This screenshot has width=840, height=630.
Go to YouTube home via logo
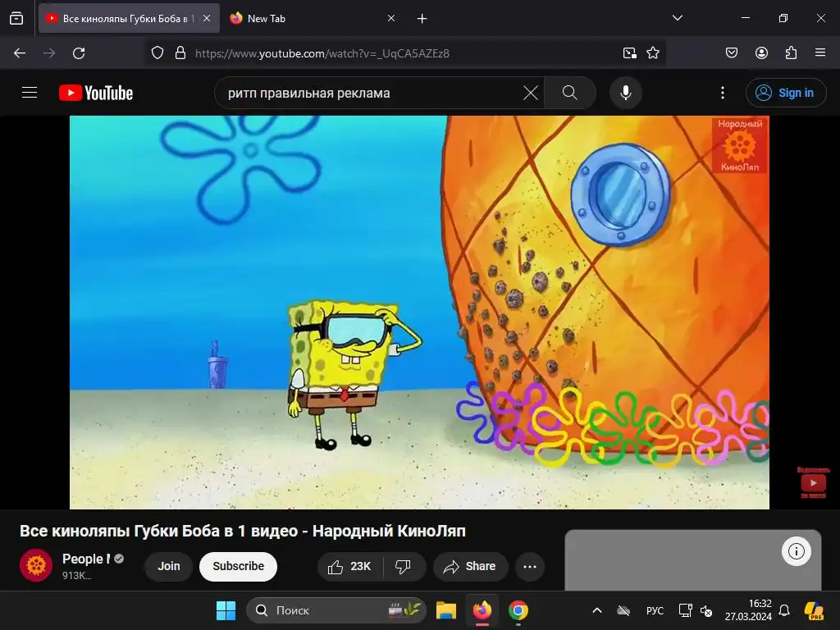click(x=96, y=93)
